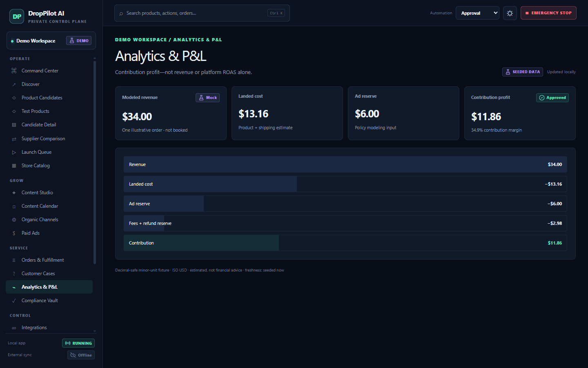
Task: Click the DropPilot AI DP logo
Action: pyautogui.click(x=17, y=16)
